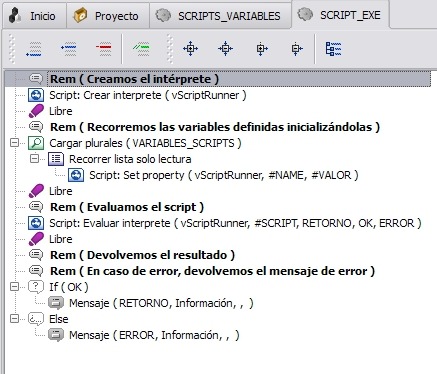Select Script: Evaluar interprete line
Image resolution: width=437 pixels, height=374 pixels.
click(x=235, y=223)
